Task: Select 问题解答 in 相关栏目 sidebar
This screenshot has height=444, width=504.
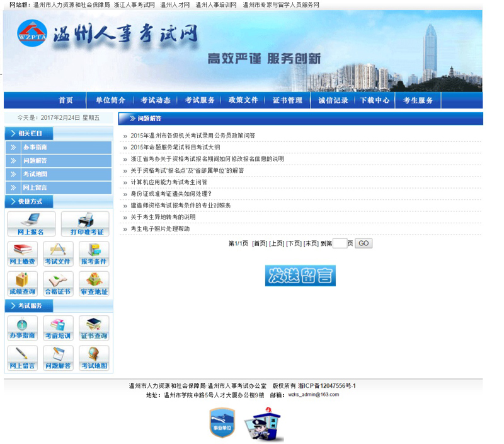Action: tap(59, 161)
